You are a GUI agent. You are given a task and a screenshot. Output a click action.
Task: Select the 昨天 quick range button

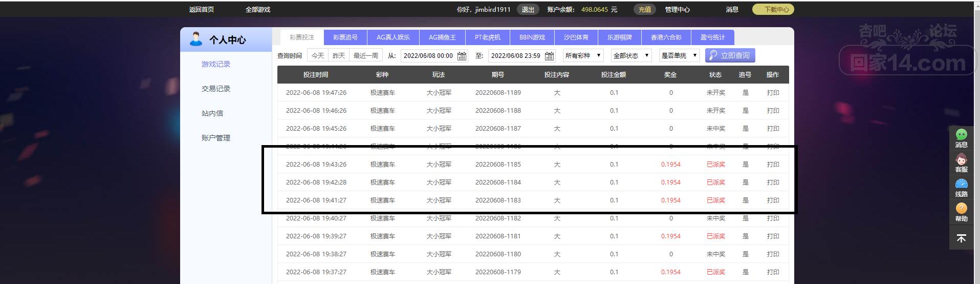tap(339, 55)
